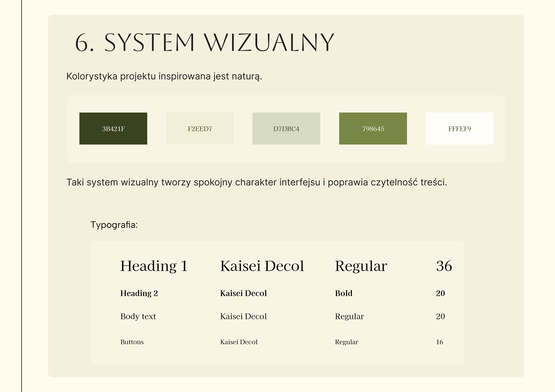Image resolution: width=555 pixels, height=392 pixels.
Task: Select the olive green 798645 swatch
Action: pos(373,129)
